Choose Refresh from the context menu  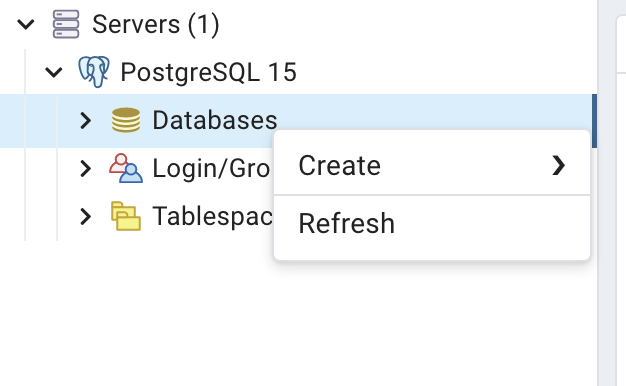click(432, 223)
